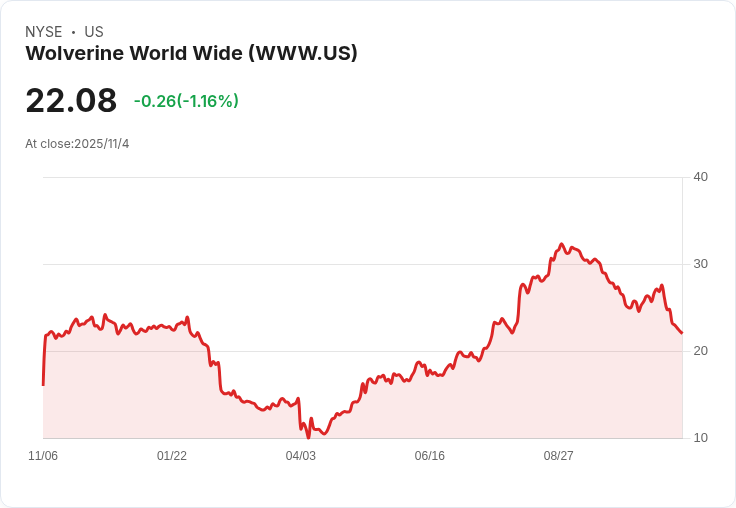Click the 01/22 date label on x-axis
This screenshot has height=508, width=736.
(172, 455)
